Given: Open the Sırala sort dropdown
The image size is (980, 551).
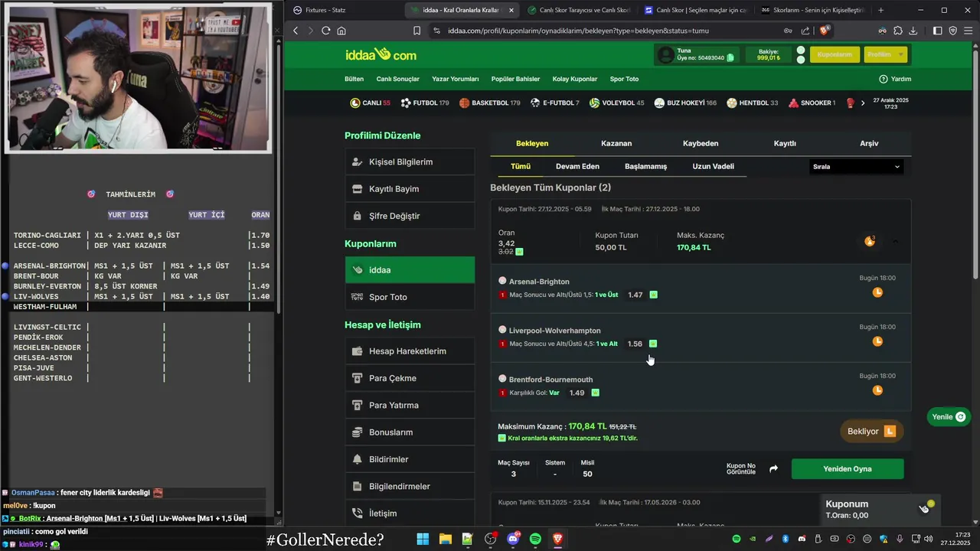Looking at the screenshot, I should point(856,166).
